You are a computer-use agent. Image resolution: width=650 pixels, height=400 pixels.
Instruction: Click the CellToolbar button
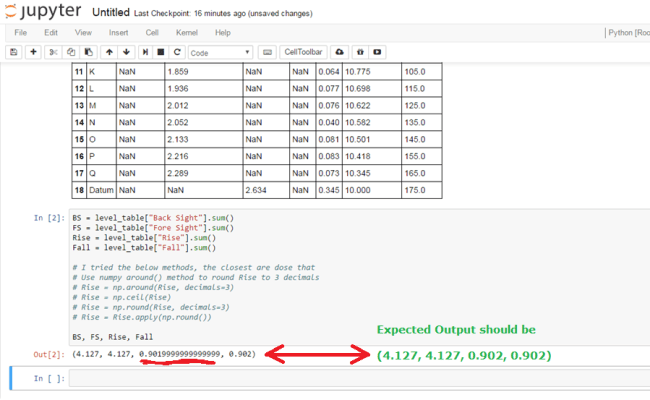(x=303, y=52)
